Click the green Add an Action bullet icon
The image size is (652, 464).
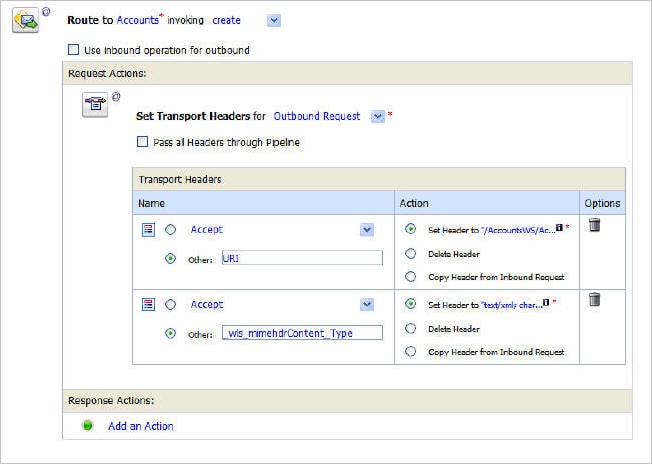88,426
